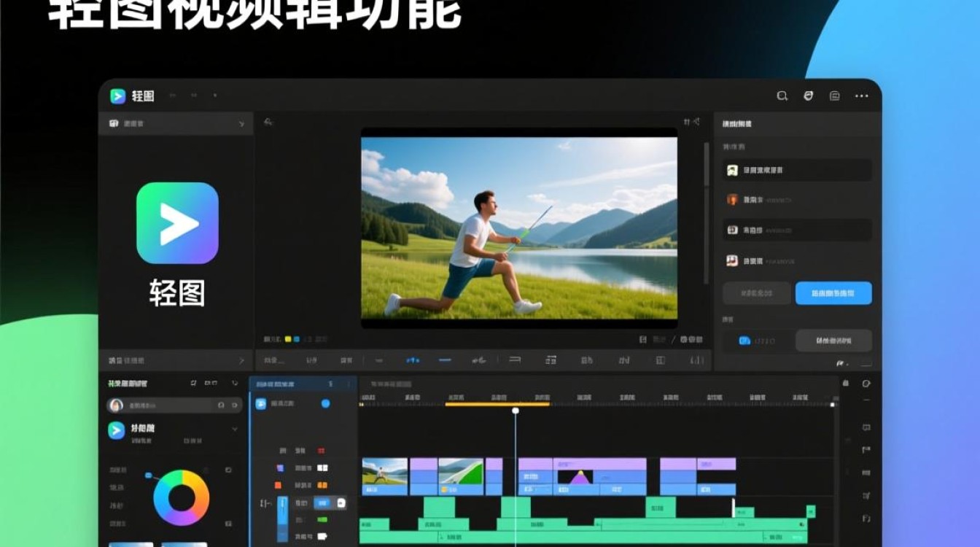
Task: Click the rightmost icon in the editing toolbar
Action: coord(696,360)
